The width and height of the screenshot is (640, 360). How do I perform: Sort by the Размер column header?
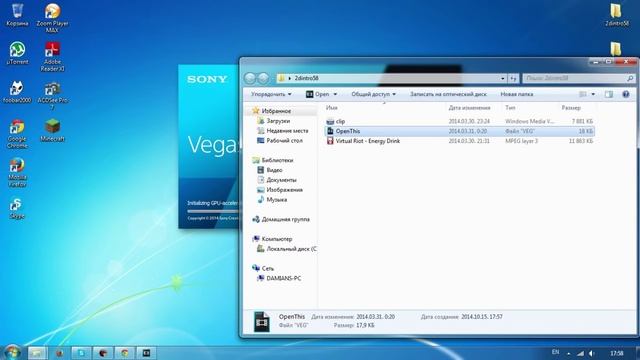click(x=571, y=108)
